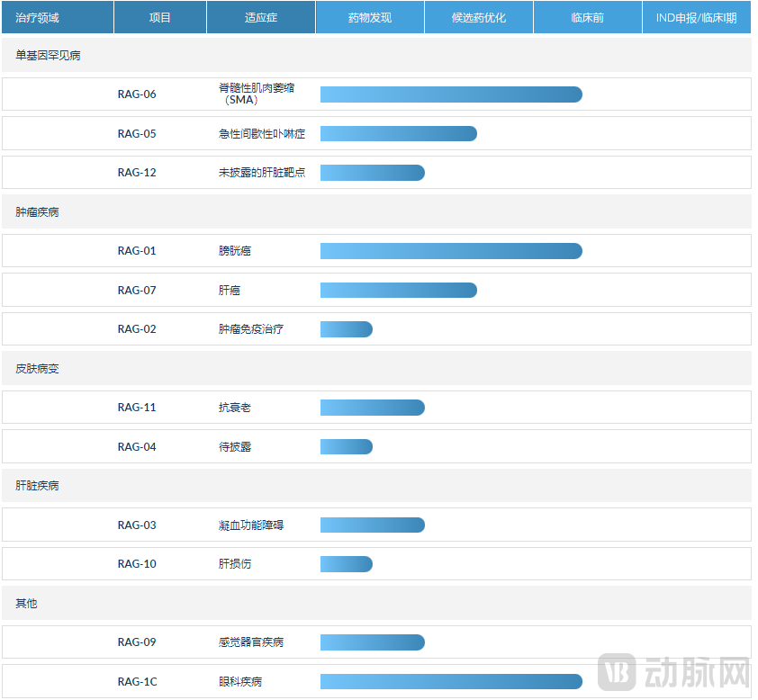Click the 膀胱癌 pipeline progress bar
This screenshot has height=700, width=758.
pos(451,251)
